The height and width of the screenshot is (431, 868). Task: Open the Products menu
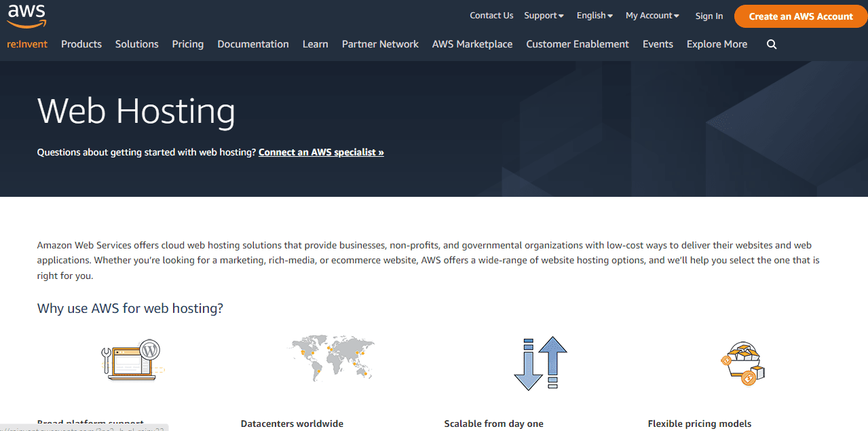[x=81, y=44]
